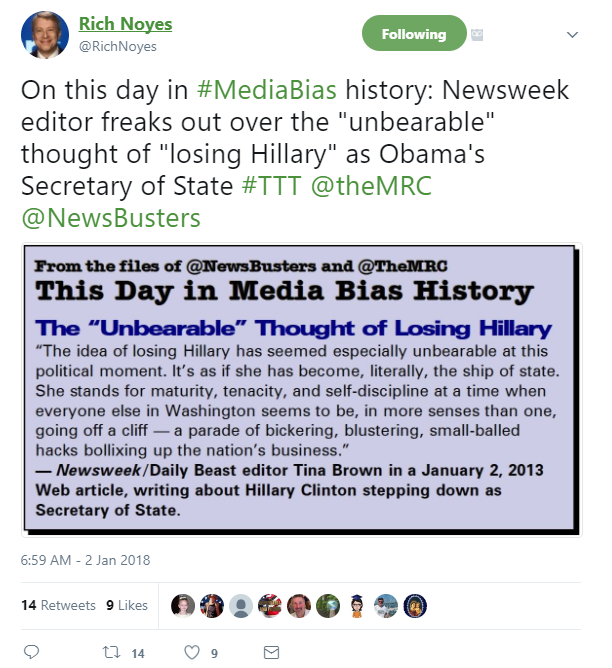Screen dimensions: 612x668
Task: Click the retweet arrows icon
Action: point(112,652)
